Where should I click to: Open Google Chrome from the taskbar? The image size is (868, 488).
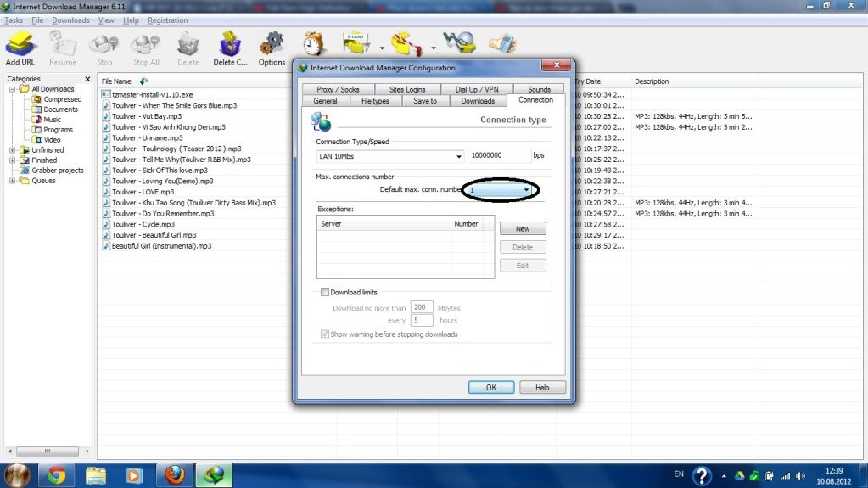[56, 475]
